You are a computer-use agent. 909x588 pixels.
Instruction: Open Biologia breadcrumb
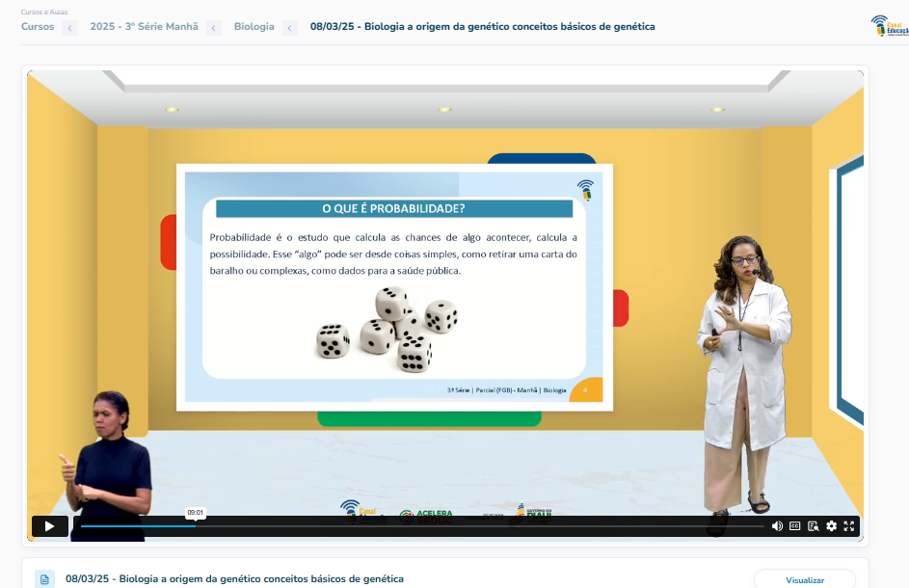[x=254, y=27]
